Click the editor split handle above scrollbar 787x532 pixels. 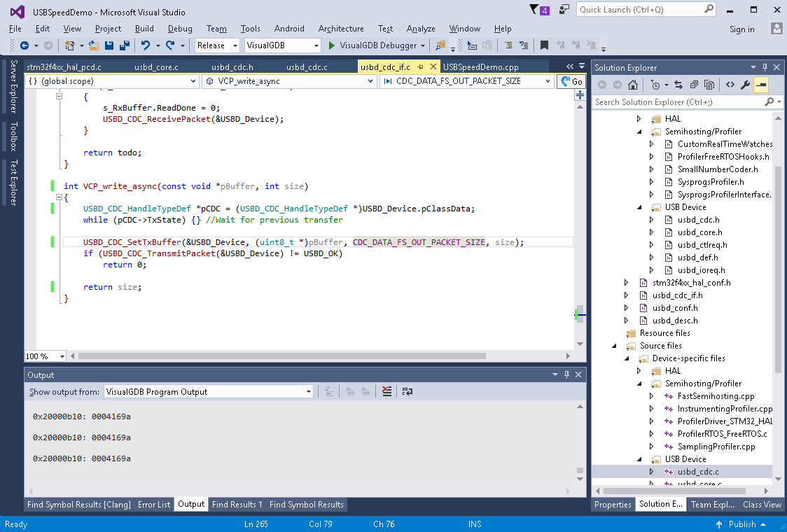pos(580,95)
